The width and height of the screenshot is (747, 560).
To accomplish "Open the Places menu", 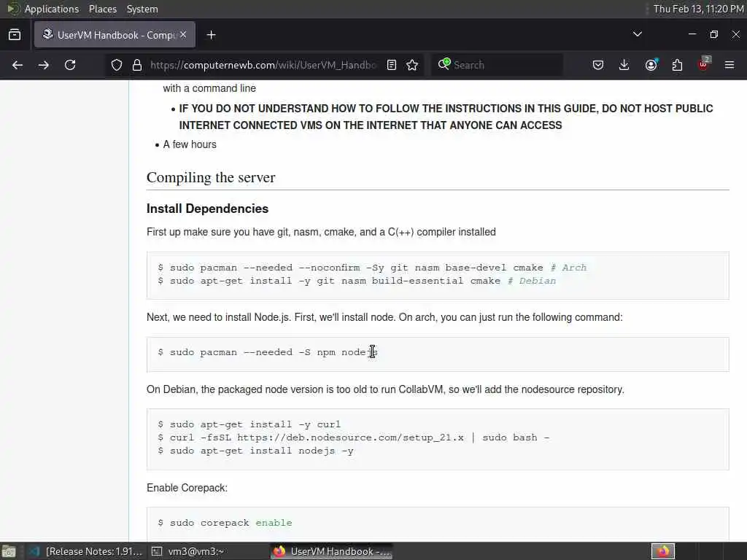I will (x=102, y=9).
